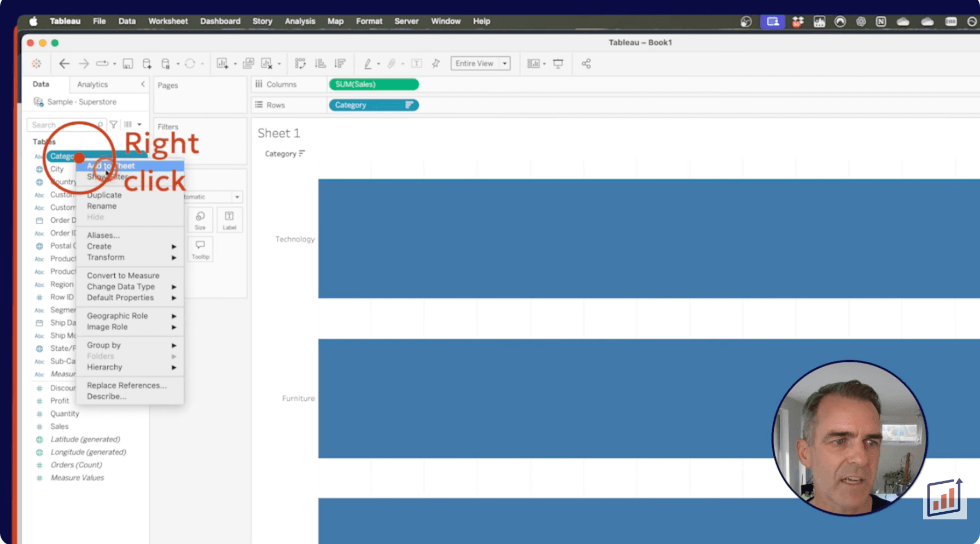The height and width of the screenshot is (544, 980).
Task: Switch to the Analytics tab
Action: point(92,84)
